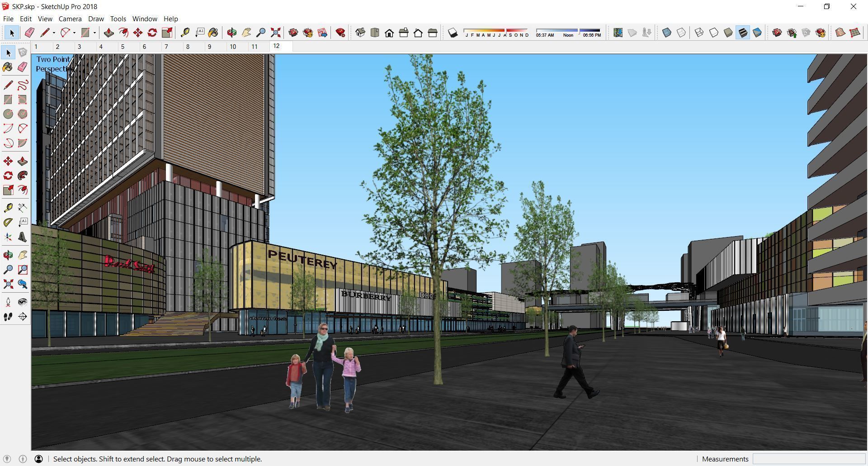868x466 pixels.
Task: Click the sign-in profile status icon
Action: pyautogui.click(x=39, y=459)
